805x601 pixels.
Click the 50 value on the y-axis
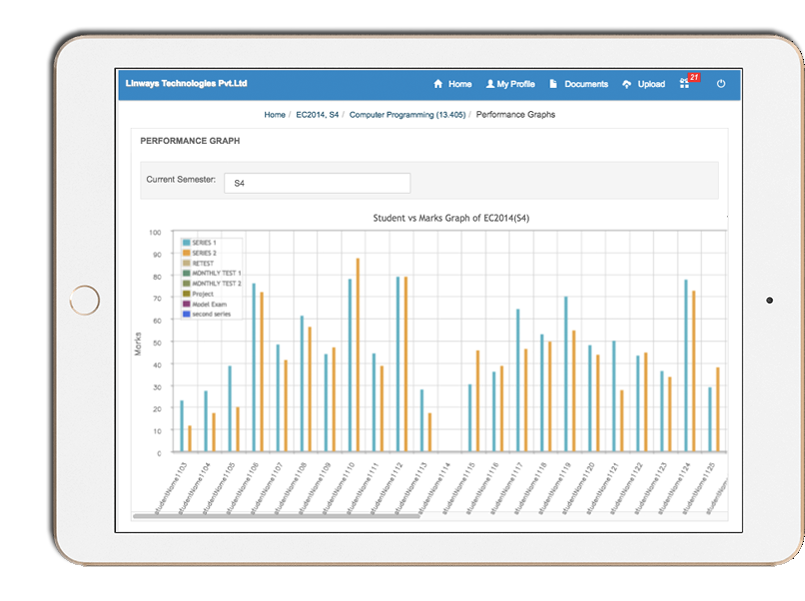157,342
